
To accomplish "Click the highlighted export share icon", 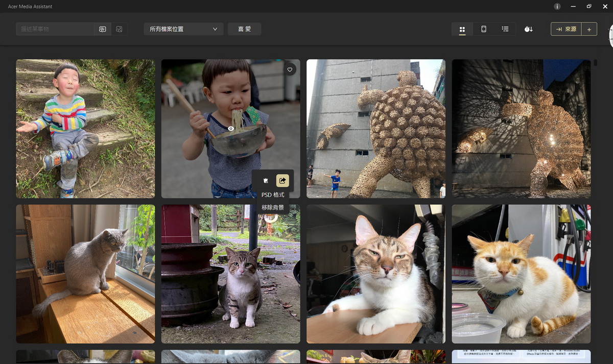I will coord(282,181).
